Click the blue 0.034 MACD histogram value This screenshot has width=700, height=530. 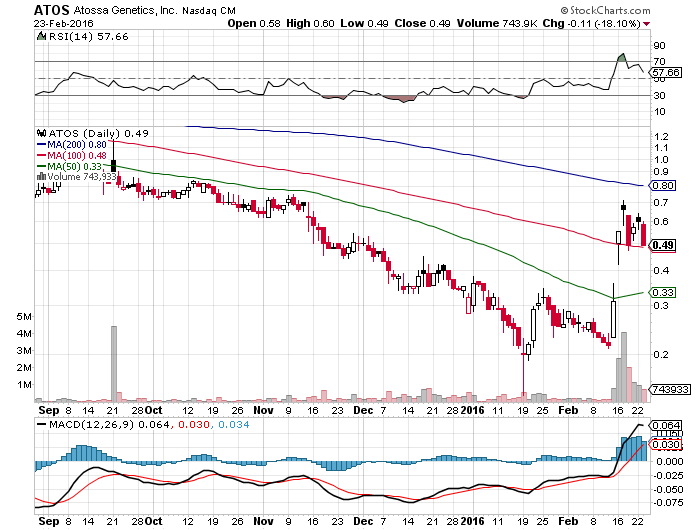tap(233, 424)
